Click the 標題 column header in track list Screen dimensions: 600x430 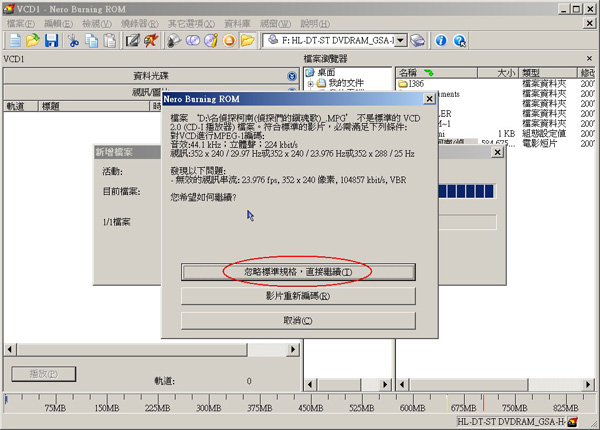pyautogui.click(x=94, y=106)
